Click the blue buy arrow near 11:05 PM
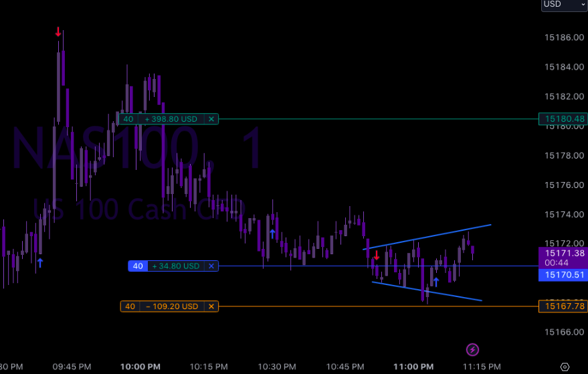This screenshot has width=588, height=374. click(435, 282)
